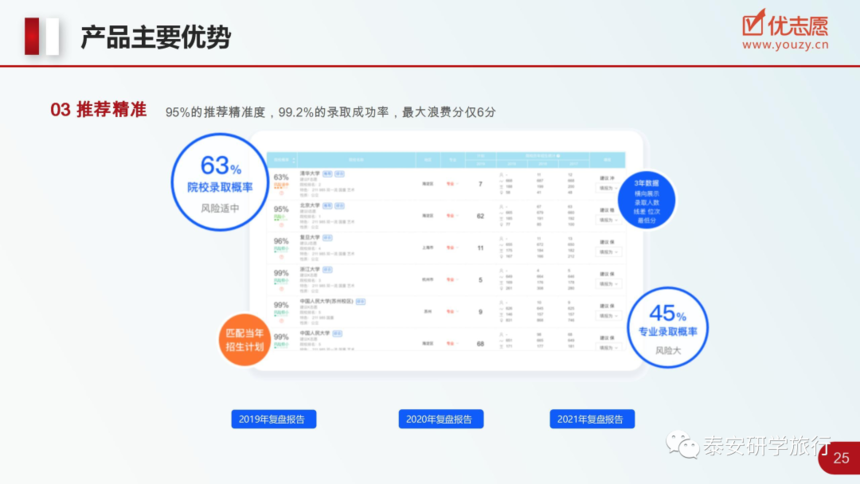Open 填报为 dropdown in the 浙江大学 row
Viewport: 860px width, 484px height.
point(608,284)
